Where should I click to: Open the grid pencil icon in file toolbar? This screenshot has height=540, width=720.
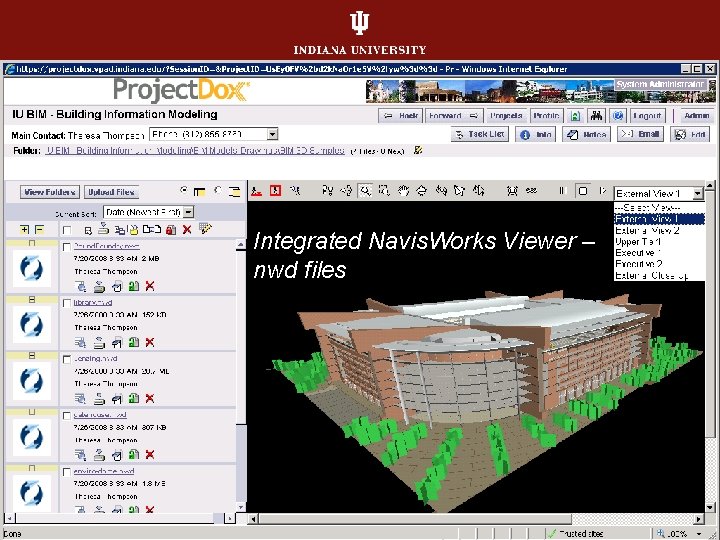click(x=205, y=229)
